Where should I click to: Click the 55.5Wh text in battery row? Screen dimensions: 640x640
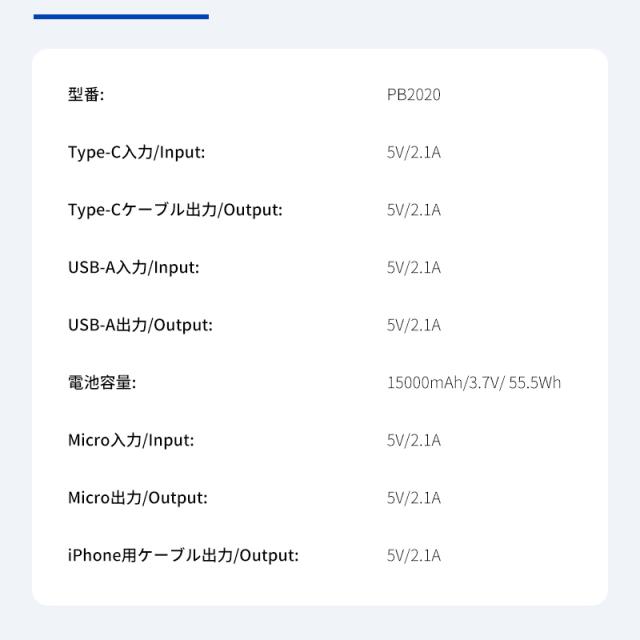coord(535,382)
